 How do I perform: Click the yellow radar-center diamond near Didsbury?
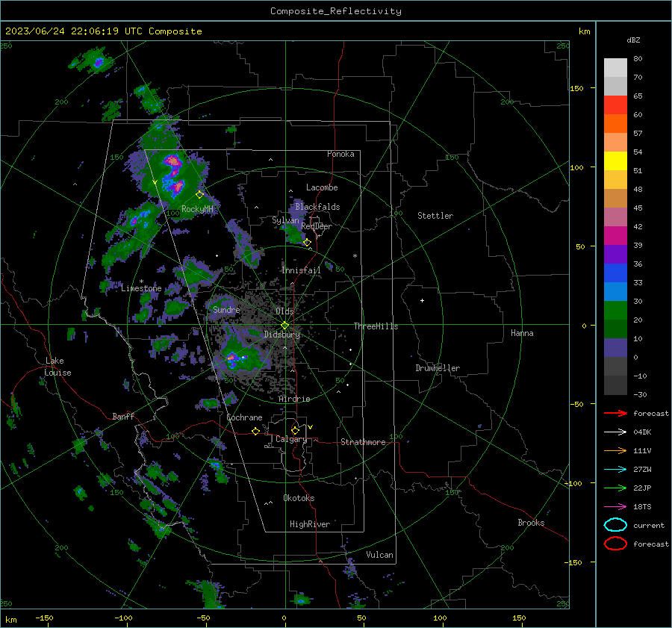tap(284, 326)
